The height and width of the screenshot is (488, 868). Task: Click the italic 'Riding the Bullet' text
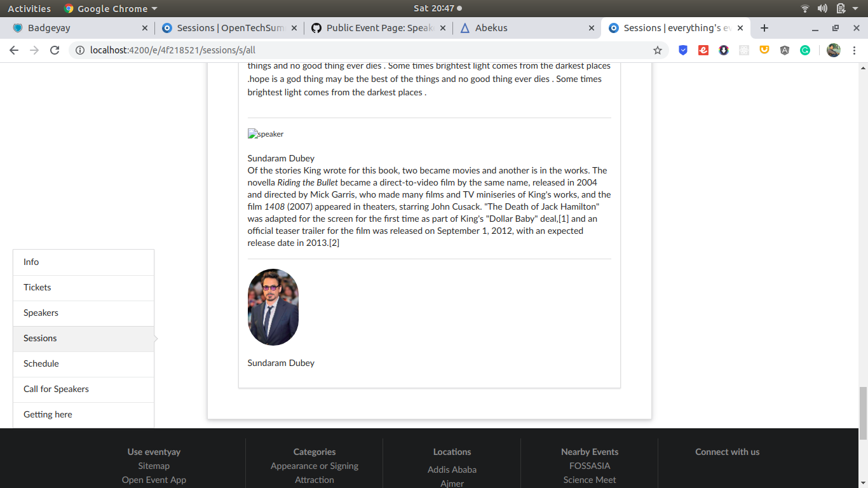tap(308, 182)
